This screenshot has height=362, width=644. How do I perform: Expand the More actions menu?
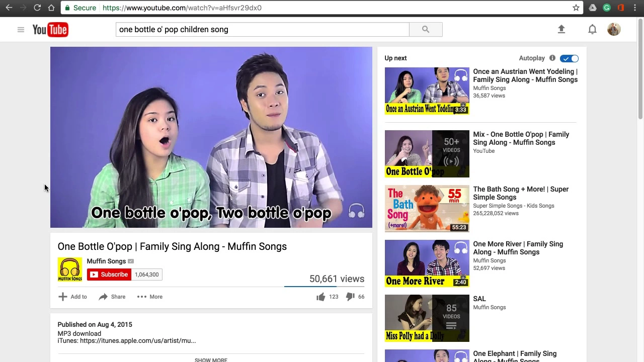point(150,297)
